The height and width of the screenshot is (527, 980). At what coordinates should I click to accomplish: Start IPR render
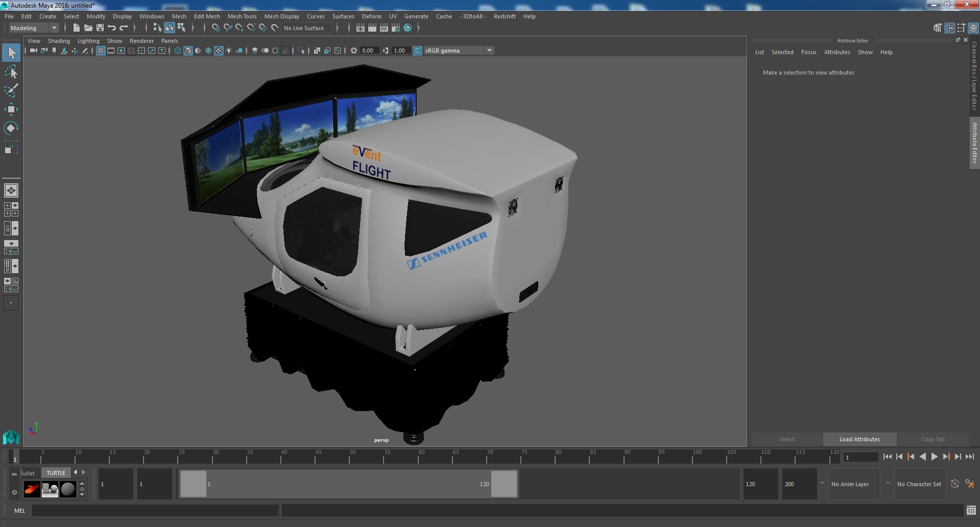(384, 28)
